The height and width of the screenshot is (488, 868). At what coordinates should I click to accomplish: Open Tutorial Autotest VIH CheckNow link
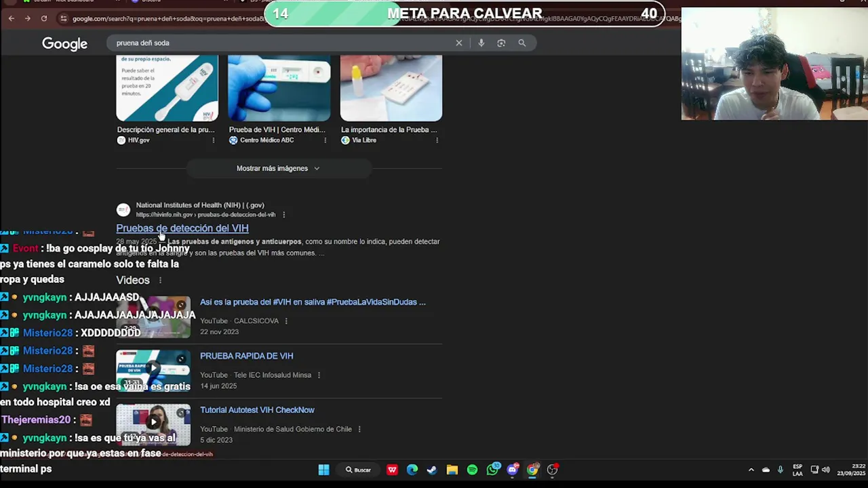[257, 410]
